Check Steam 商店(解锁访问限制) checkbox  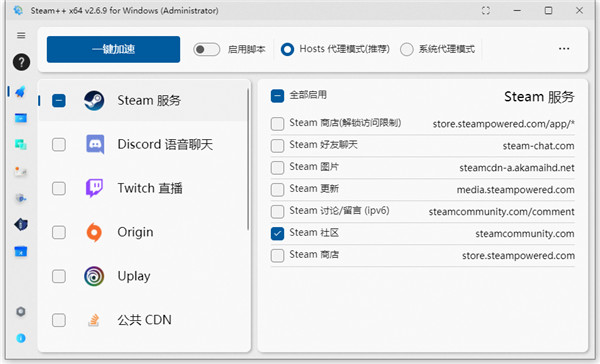click(277, 124)
